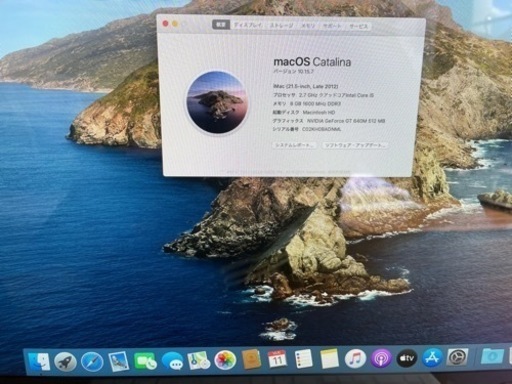Screen dimensions: 512x384
Task: Click the macOS Catalina heading
Action: pyautogui.click(x=312, y=62)
